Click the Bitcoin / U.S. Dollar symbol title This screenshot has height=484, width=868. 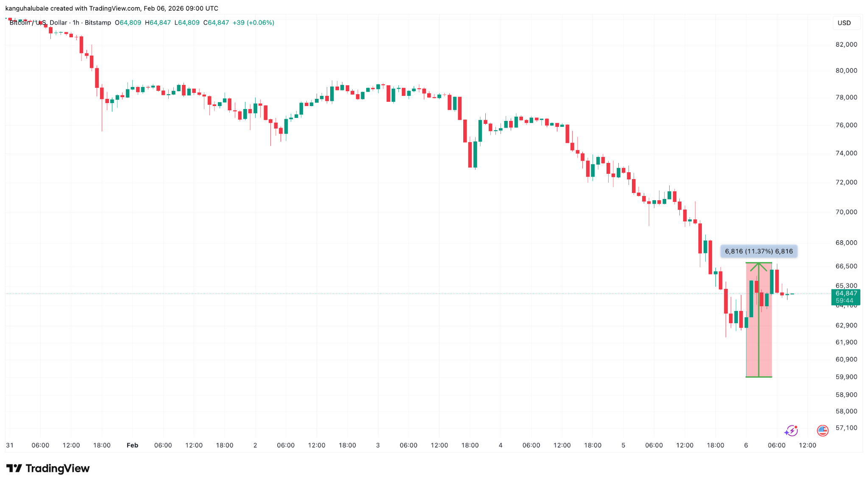pyautogui.click(x=38, y=22)
